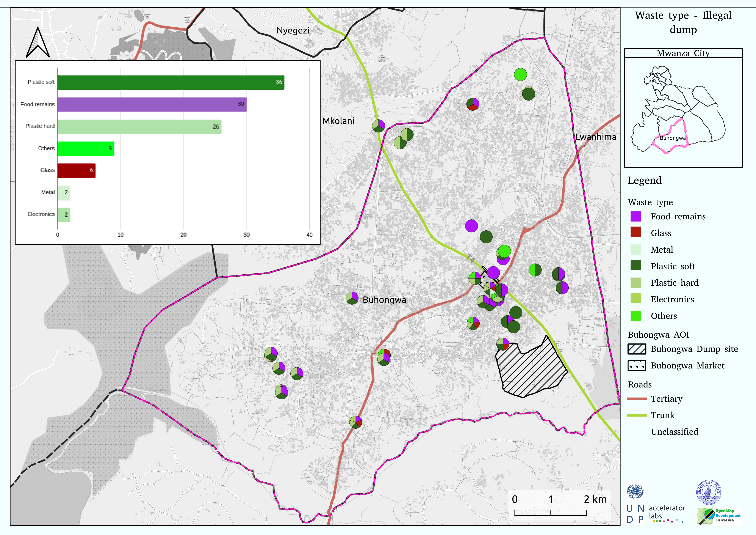Click the 'Lwanhima' map label
756x535 pixels.
[x=596, y=137]
